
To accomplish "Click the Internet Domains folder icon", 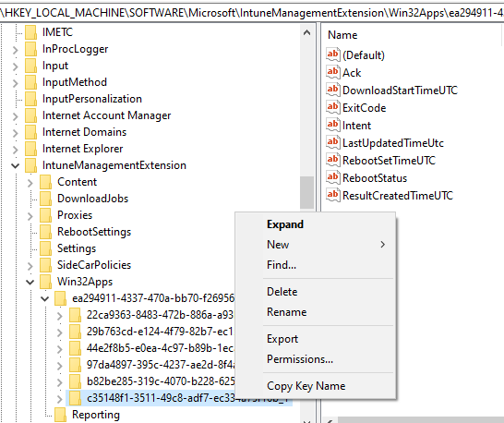I will [30, 132].
